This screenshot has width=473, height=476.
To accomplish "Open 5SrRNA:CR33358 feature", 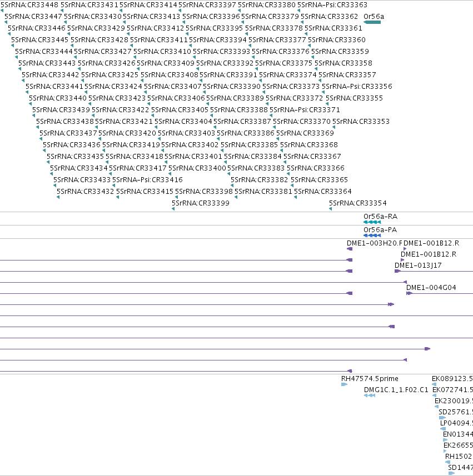I will click(x=343, y=63).
